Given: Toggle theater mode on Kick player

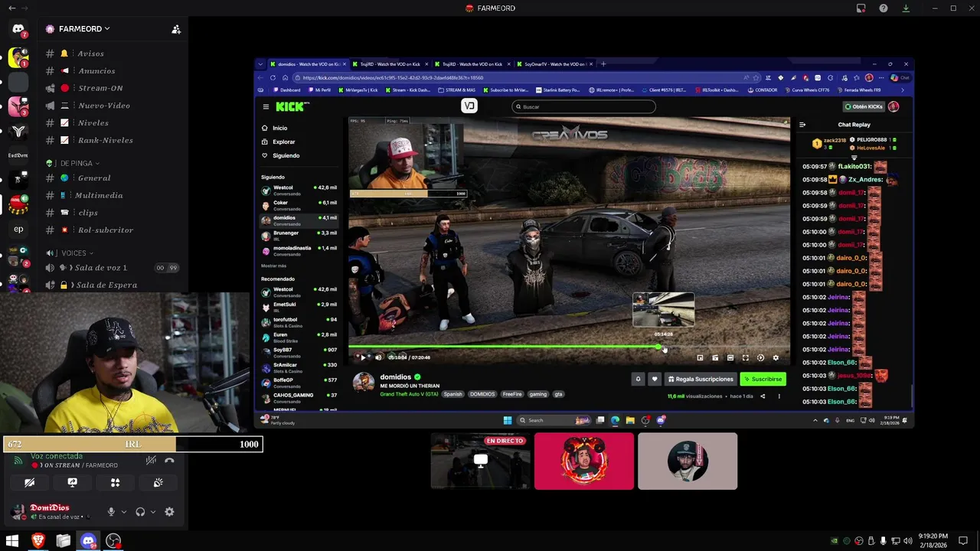Looking at the screenshot, I should click(730, 357).
